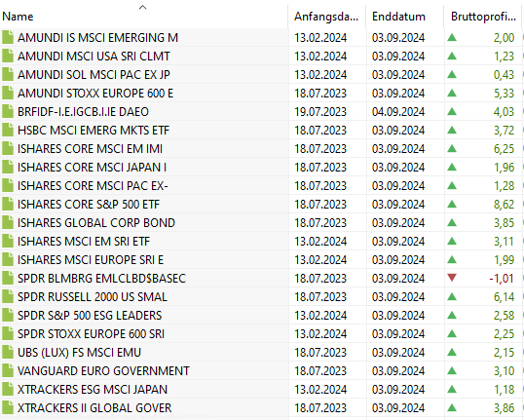Click the file icon of AMUNDI IS MSCI EMERGING M
Screen dimensions: 524x420
(x=8, y=37)
